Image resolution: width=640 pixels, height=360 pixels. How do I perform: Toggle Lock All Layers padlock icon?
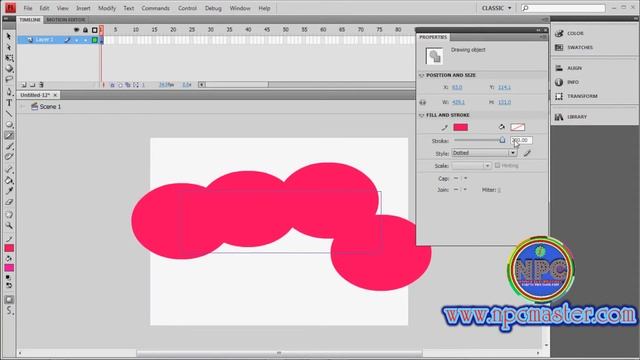(x=85, y=30)
